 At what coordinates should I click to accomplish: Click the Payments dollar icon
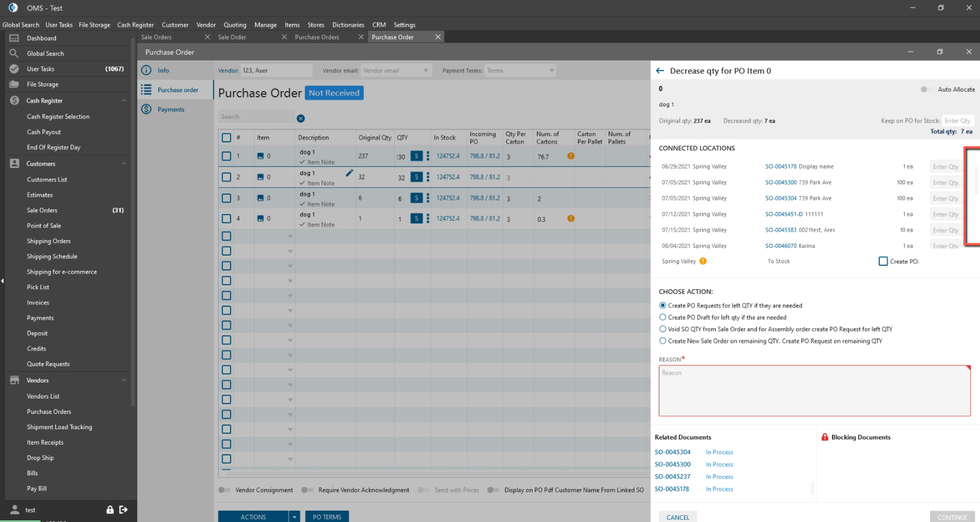[x=146, y=109]
